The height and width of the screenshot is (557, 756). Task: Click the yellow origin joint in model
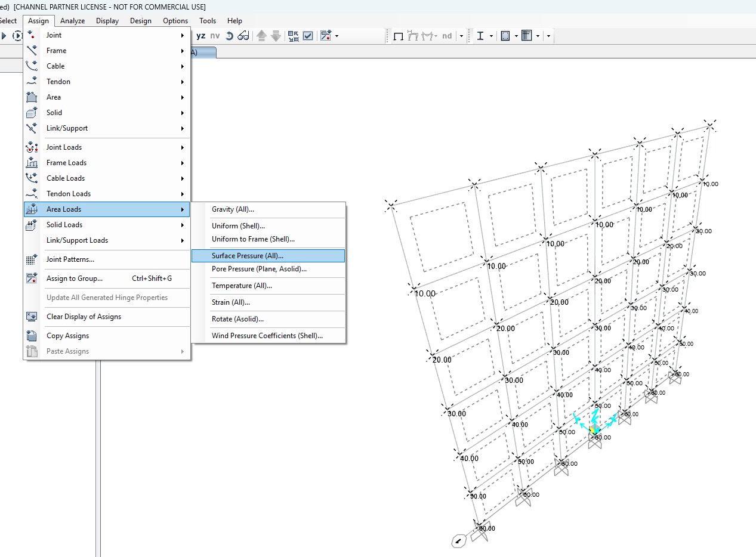tap(594, 429)
